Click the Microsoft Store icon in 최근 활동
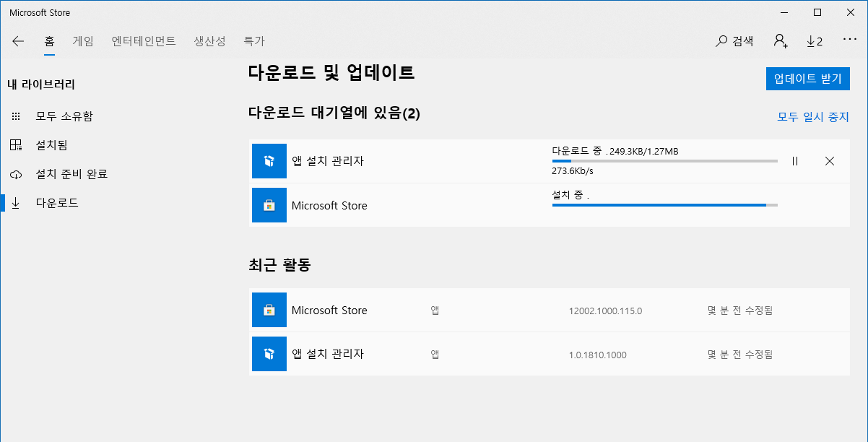868x442 pixels. [x=269, y=310]
